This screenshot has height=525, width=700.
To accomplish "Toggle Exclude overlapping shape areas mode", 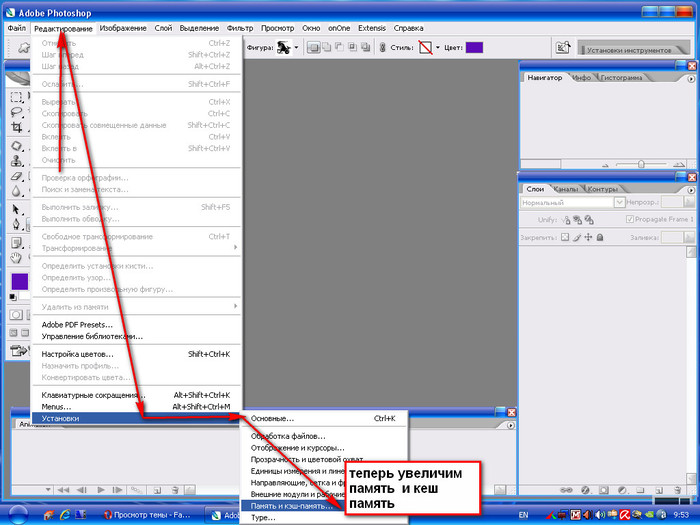I will (x=366, y=47).
